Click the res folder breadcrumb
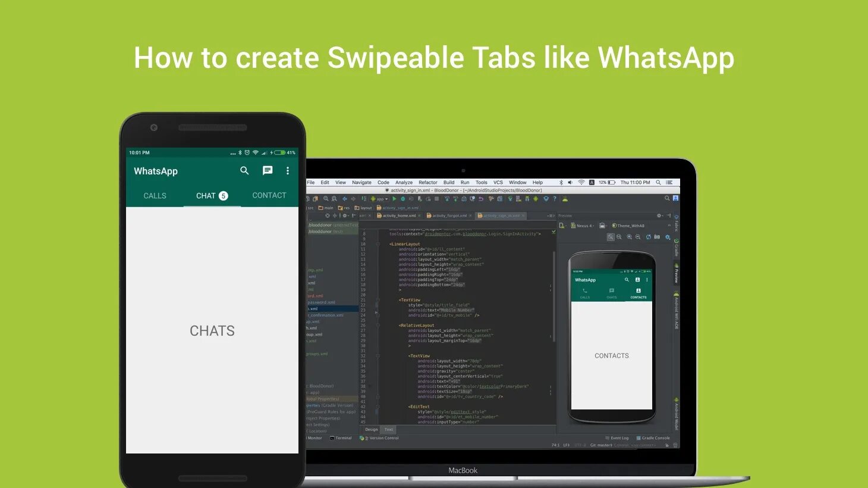Image resolution: width=868 pixels, height=488 pixels. 344,208
